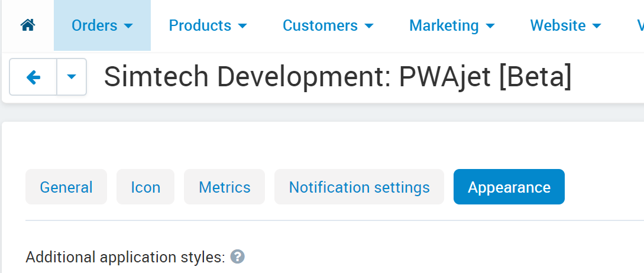Open the dropdown next to back arrow
This screenshot has height=273, width=644.
tap(72, 77)
